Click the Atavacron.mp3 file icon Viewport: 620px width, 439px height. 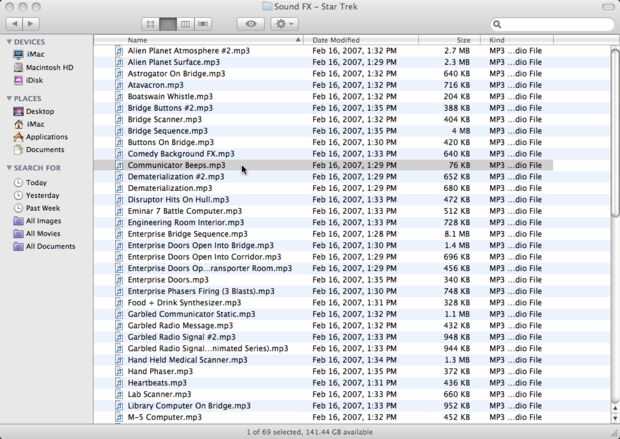click(119, 85)
